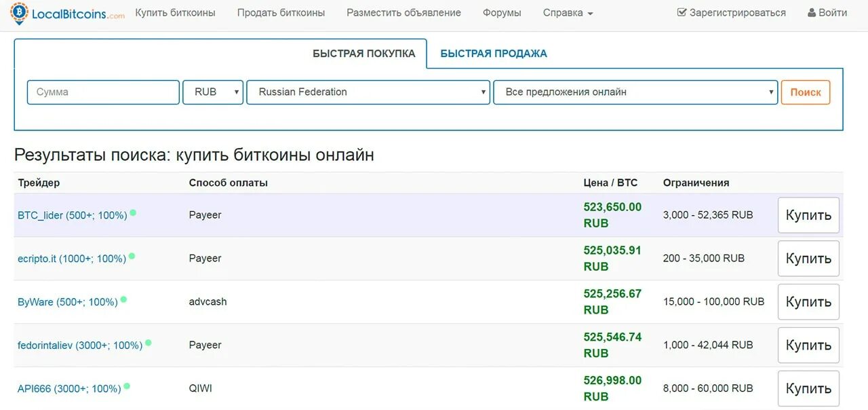Click Payeer payment method in fedorintaliev row
The image size is (868, 410).
[205, 346]
